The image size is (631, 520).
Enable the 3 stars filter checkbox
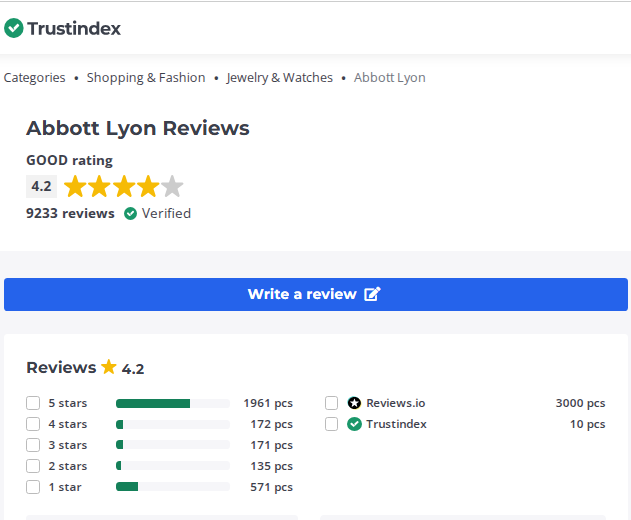pyautogui.click(x=33, y=445)
